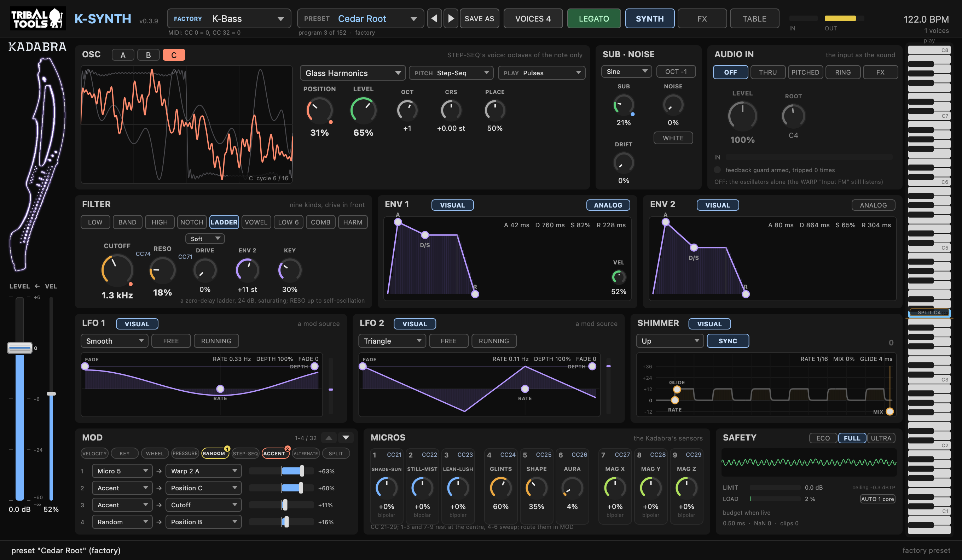Go to the previous preset arrow

[434, 19]
